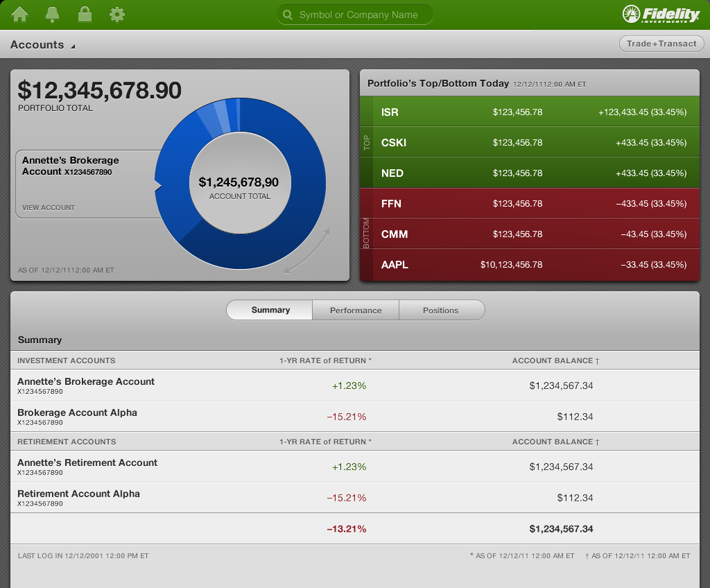
Task: Focus the Symbol or Company Name field
Action: [x=354, y=15]
